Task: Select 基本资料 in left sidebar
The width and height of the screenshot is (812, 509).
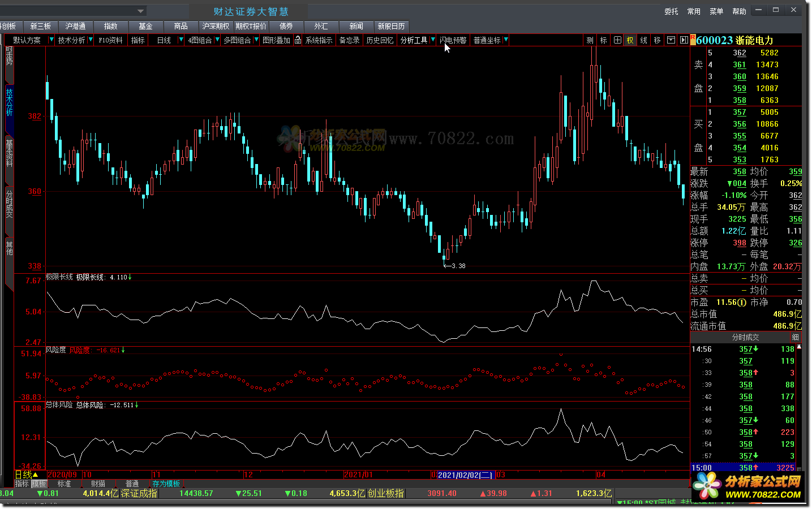Action: click(9, 153)
